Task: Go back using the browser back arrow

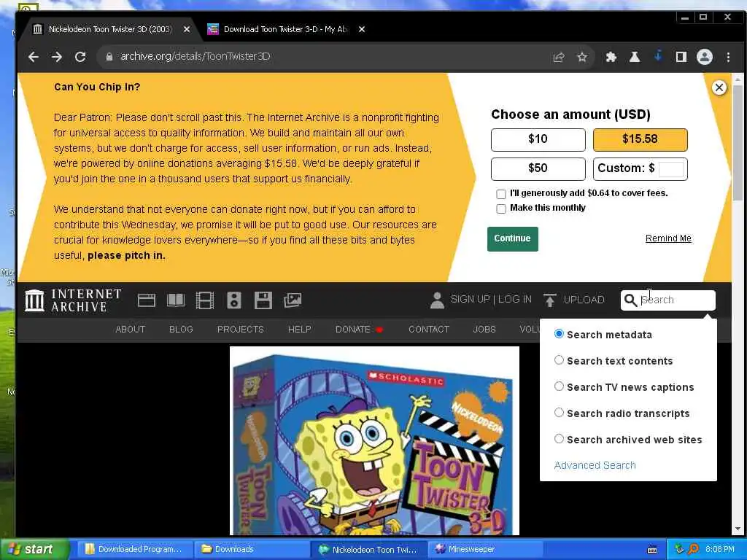Action: (34, 57)
